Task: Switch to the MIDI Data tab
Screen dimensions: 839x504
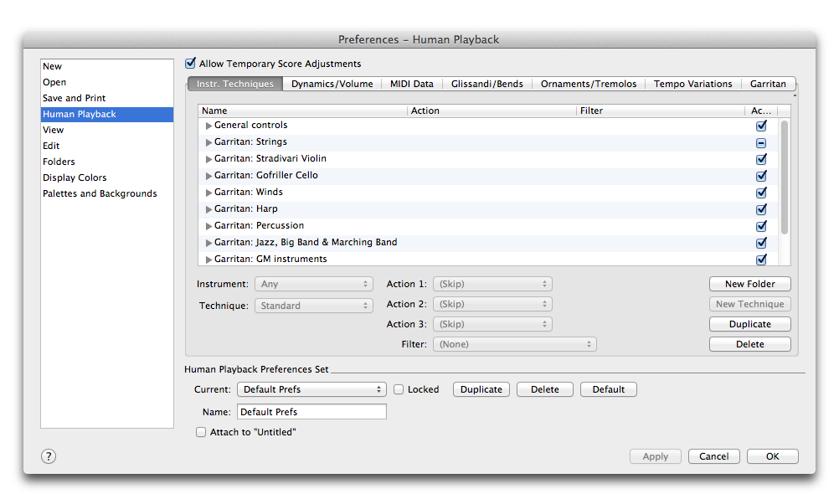Action: (x=411, y=84)
